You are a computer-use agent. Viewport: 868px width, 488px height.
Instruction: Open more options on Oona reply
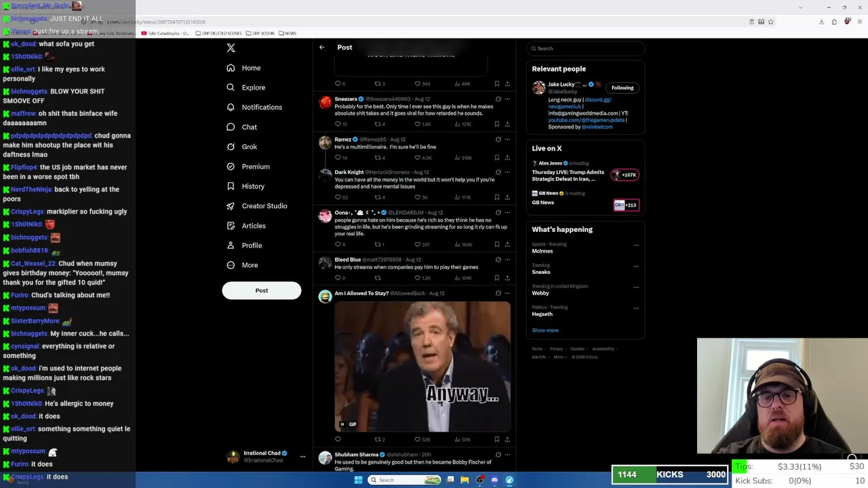tap(507, 213)
